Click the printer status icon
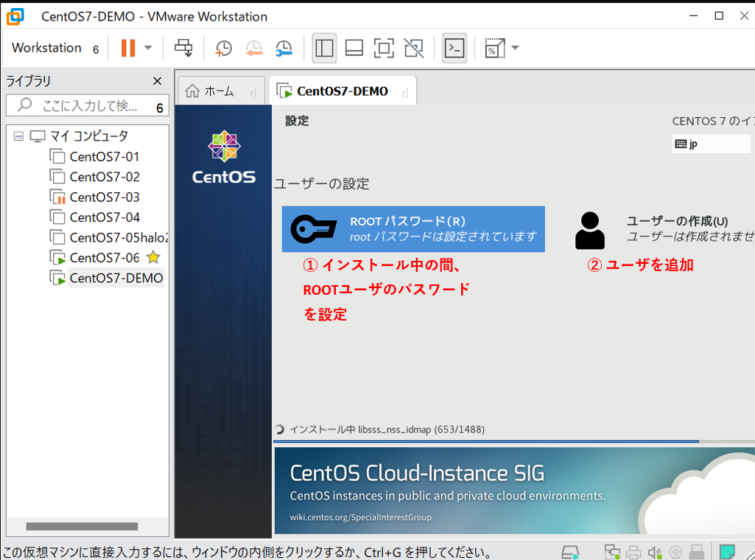The image size is (755, 560). pos(633,553)
